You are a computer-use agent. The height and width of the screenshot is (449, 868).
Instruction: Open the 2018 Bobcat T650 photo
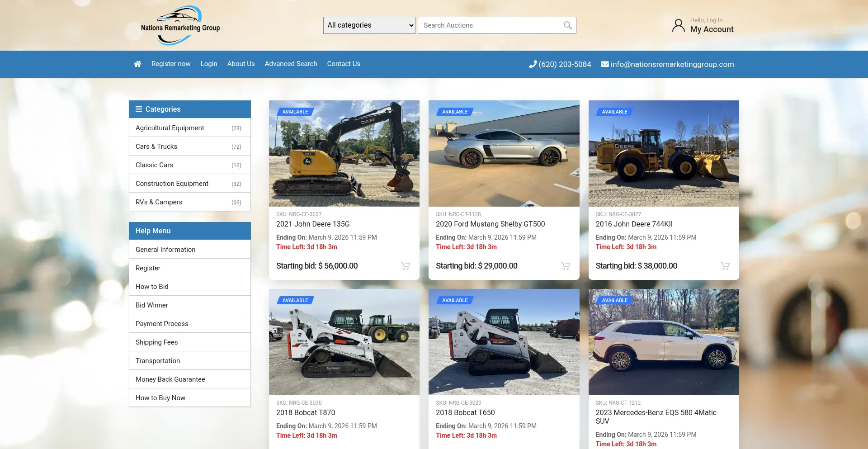point(504,342)
